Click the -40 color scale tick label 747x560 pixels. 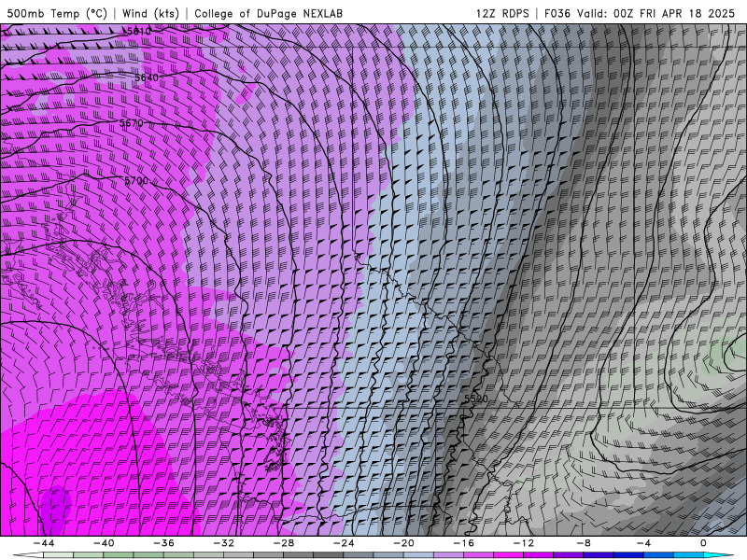tap(104, 543)
